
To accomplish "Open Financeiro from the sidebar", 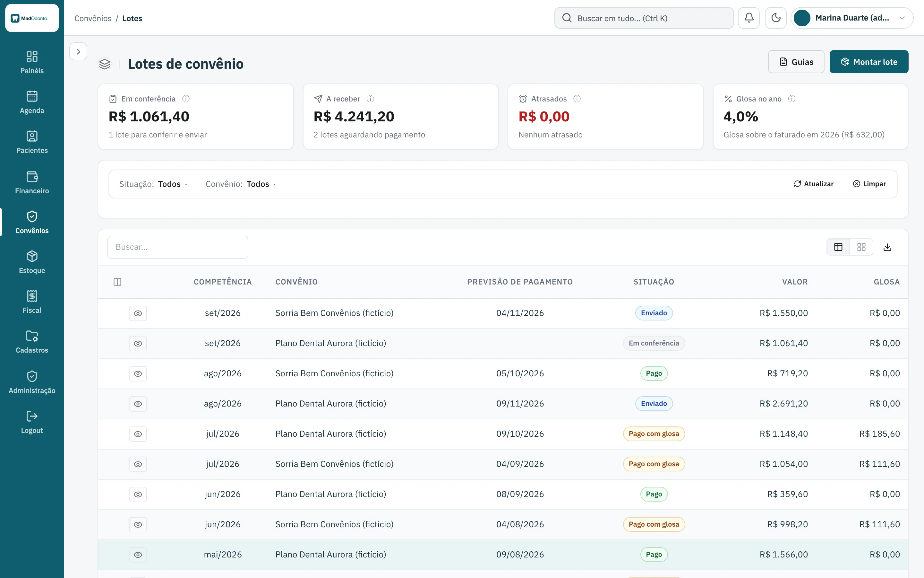I will 32,182.
